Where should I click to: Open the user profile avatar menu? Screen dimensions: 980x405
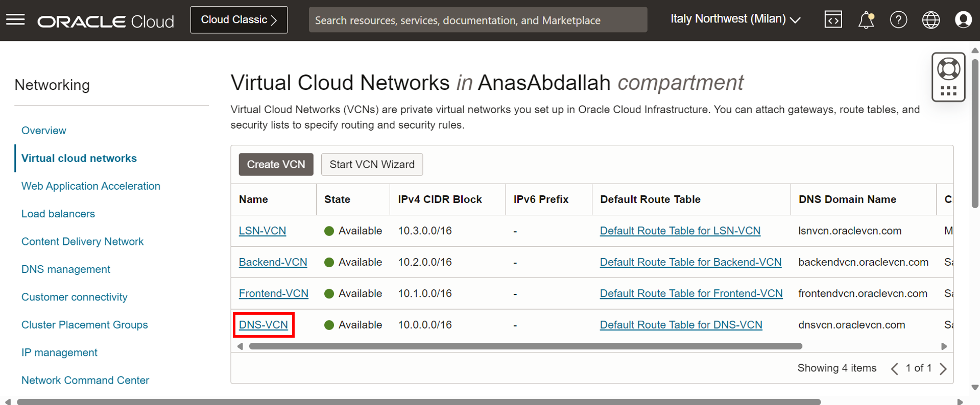963,20
